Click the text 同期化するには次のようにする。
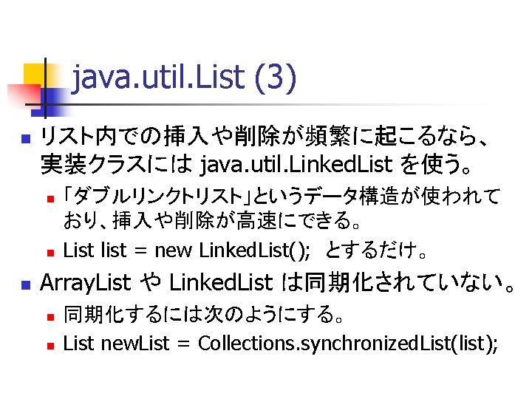532x399 pixels. point(205,317)
